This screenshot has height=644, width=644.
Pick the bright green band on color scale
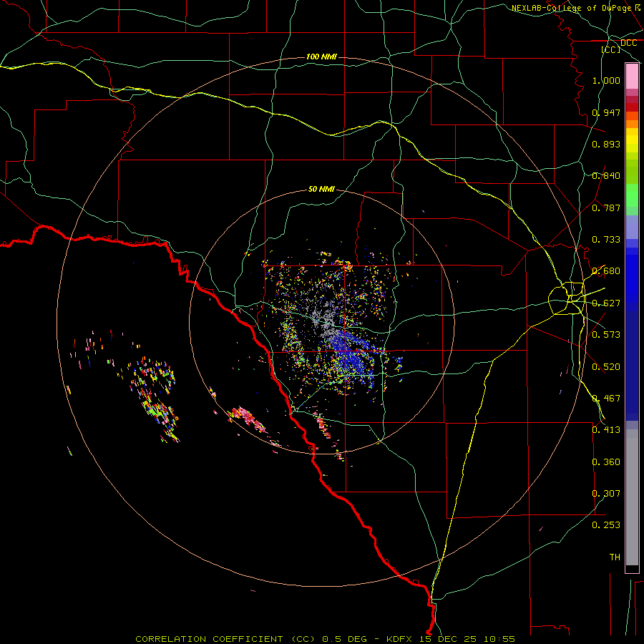coord(632,195)
